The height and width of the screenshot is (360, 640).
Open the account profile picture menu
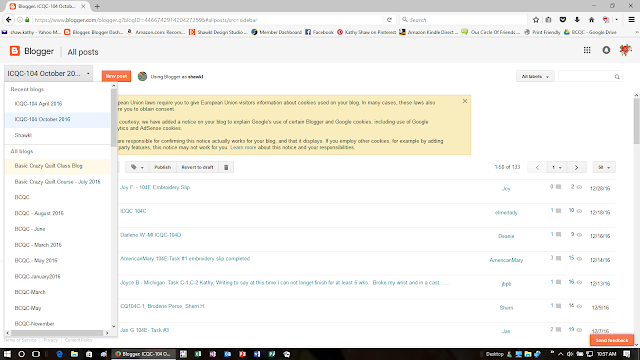tap(625, 50)
